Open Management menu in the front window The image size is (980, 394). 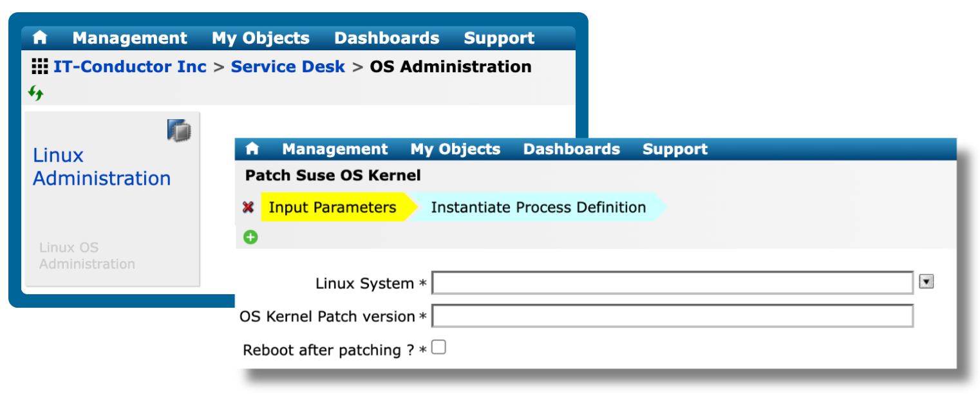coord(335,149)
